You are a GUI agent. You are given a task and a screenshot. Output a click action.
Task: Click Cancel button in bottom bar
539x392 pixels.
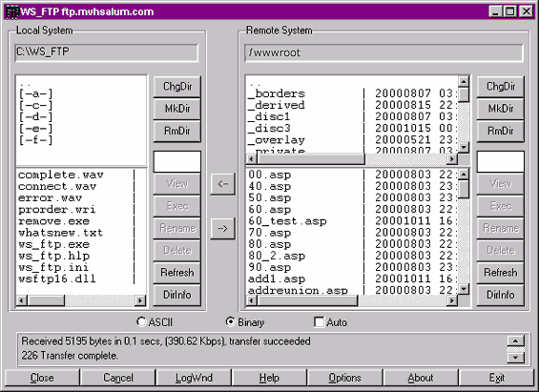(x=118, y=378)
